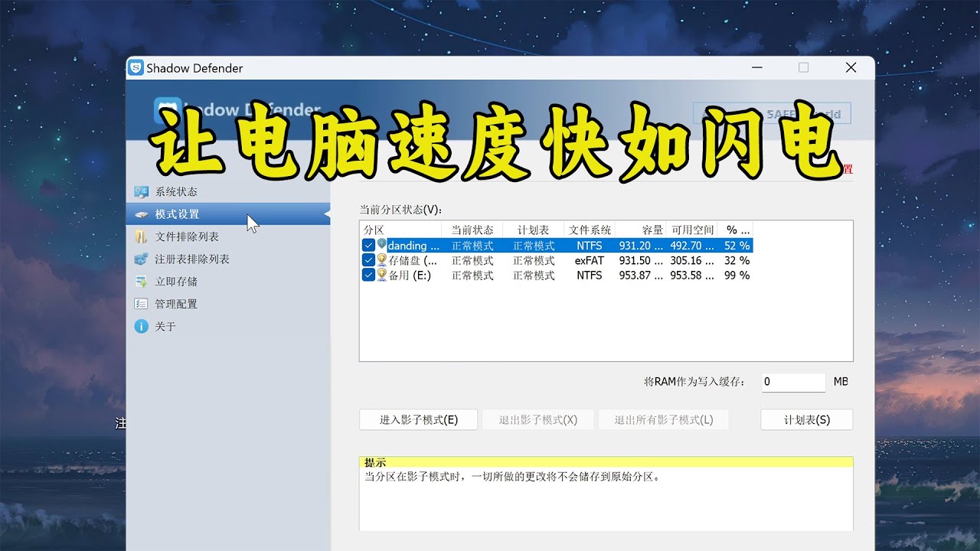Sort by 分区 column header
Viewport: 980px width, 551px height.
[400, 230]
